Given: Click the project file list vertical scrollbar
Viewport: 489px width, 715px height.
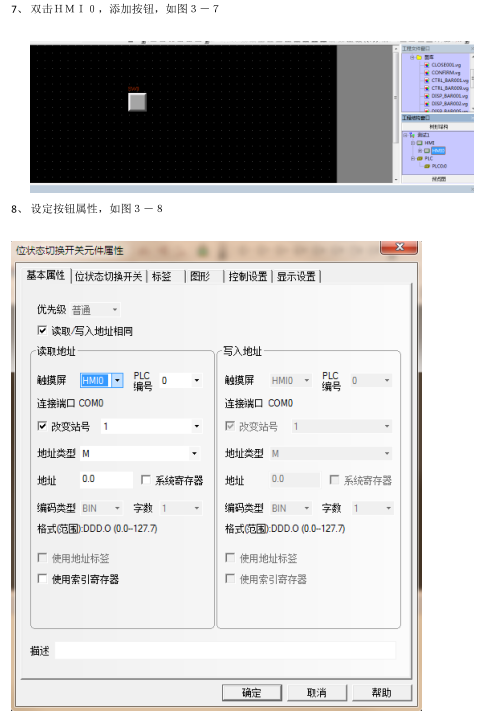Looking at the screenshot, I should coord(472,82).
